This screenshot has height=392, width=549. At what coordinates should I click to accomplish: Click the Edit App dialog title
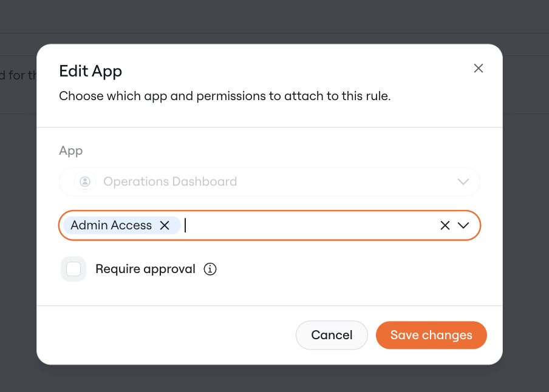[x=90, y=71]
